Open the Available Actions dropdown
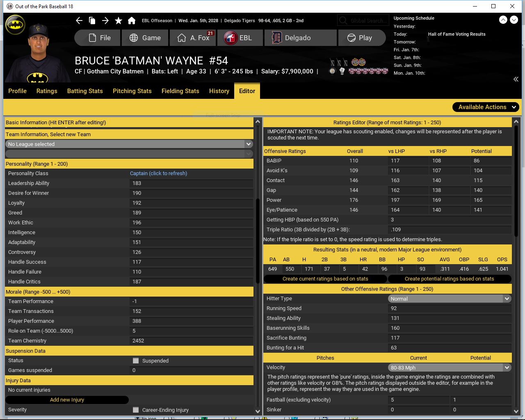525x420 pixels. click(x=486, y=107)
